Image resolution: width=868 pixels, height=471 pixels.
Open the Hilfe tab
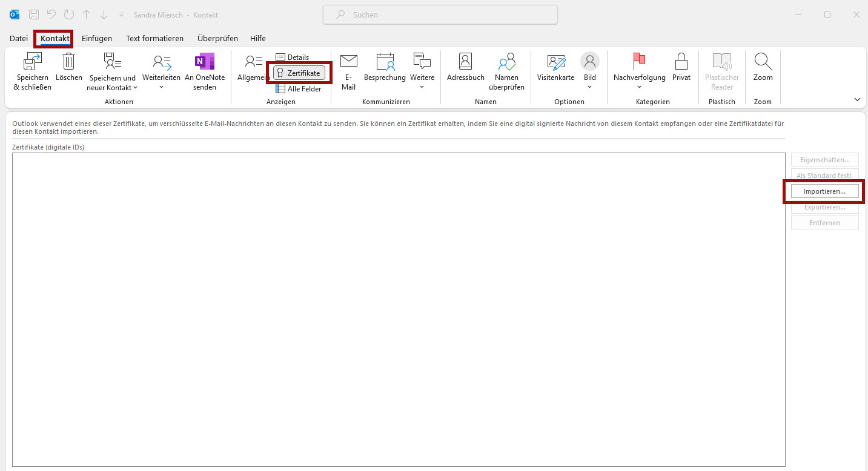(x=258, y=38)
